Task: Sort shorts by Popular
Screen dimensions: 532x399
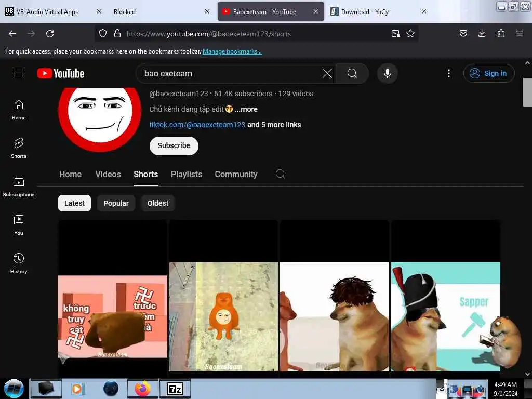Action: (x=116, y=203)
